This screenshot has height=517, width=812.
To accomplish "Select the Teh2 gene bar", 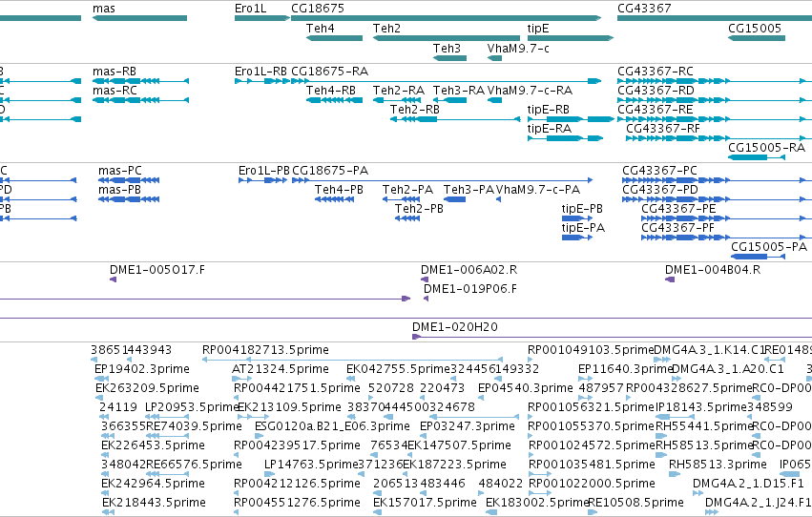I will pyautogui.click(x=447, y=38).
